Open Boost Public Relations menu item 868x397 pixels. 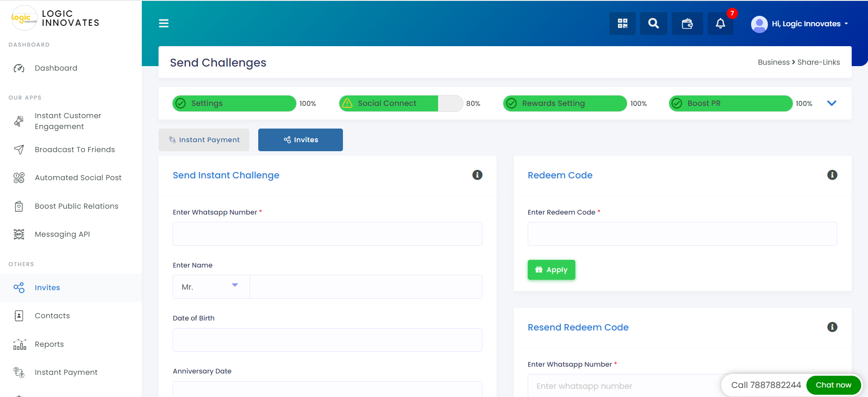77,206
